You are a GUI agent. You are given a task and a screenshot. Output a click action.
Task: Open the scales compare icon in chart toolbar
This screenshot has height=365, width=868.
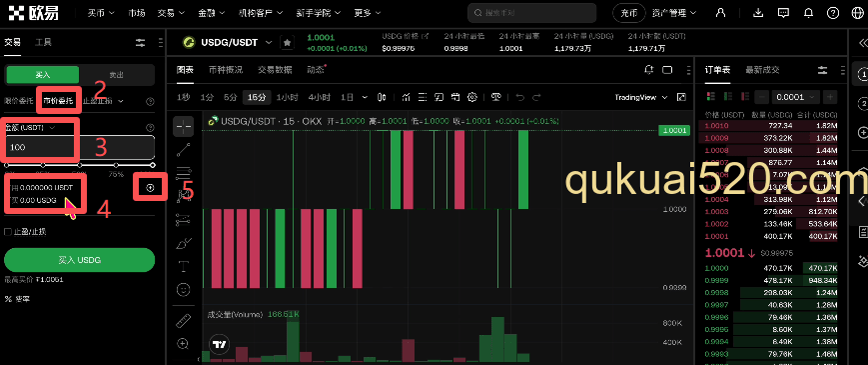click(495, 97)
